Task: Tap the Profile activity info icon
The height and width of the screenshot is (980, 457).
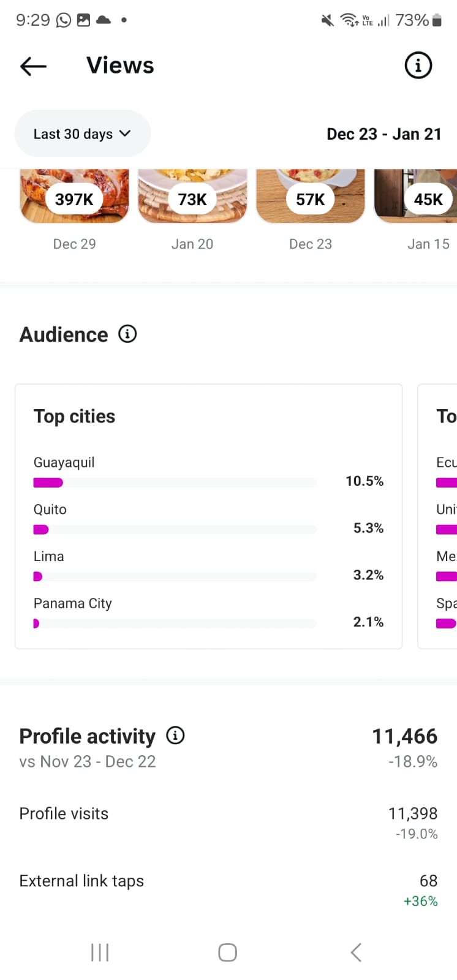Action: [x=175, y=735]
